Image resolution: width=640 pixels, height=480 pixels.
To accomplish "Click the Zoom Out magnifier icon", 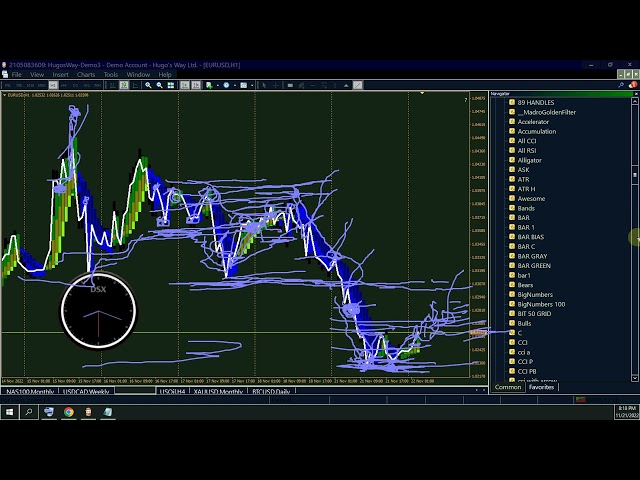I will pos(159,85).
